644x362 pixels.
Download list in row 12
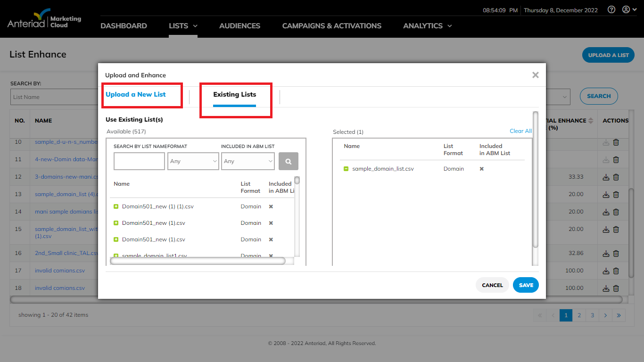click(606, 177)
